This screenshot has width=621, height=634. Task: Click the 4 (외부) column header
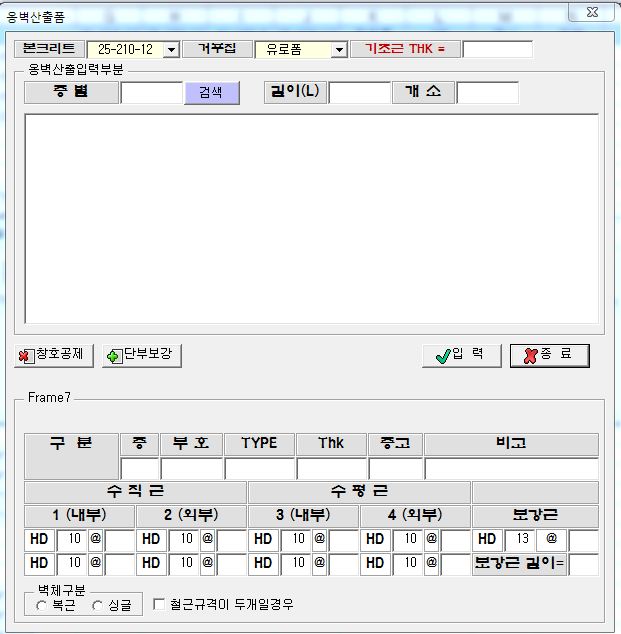click(415, 516)
